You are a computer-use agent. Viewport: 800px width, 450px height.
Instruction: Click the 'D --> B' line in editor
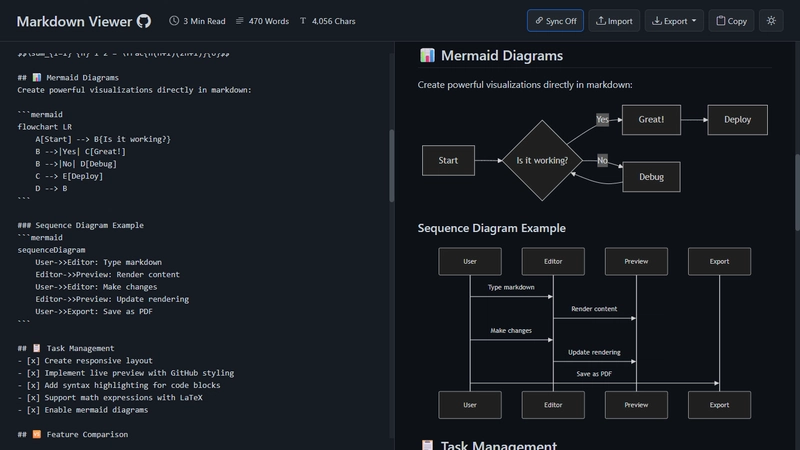(51, 188)
